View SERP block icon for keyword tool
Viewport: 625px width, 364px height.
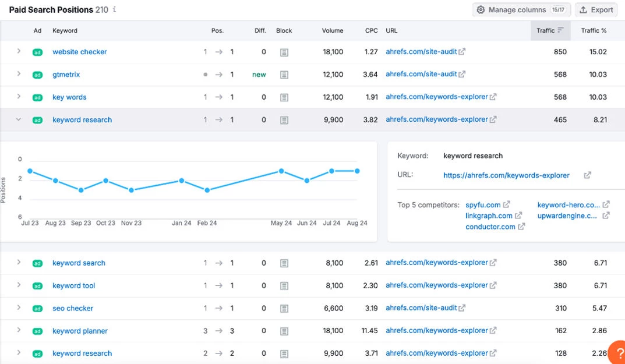(x=284, y=286)
